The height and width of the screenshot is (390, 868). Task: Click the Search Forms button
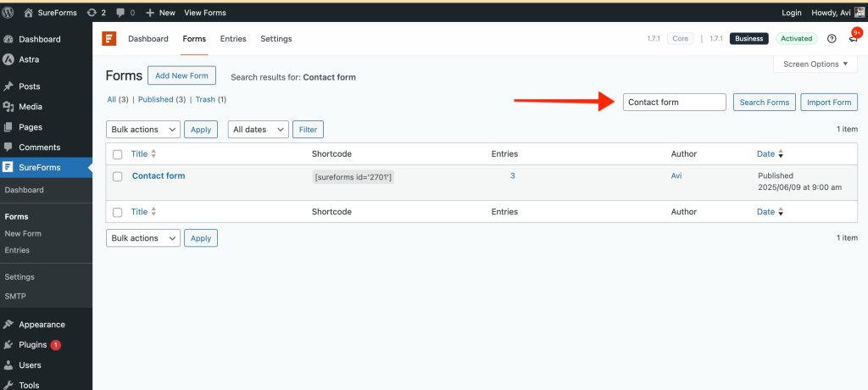point(764,103)
